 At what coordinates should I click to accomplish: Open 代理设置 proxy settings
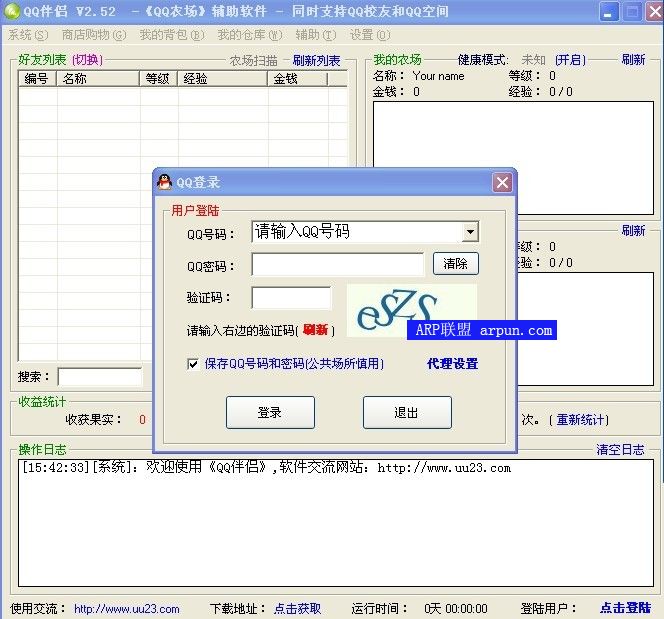452,364
